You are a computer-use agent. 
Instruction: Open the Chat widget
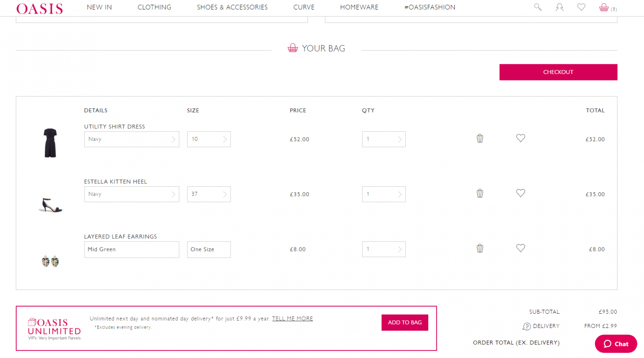pyautogui.click(x=616, y=344)
